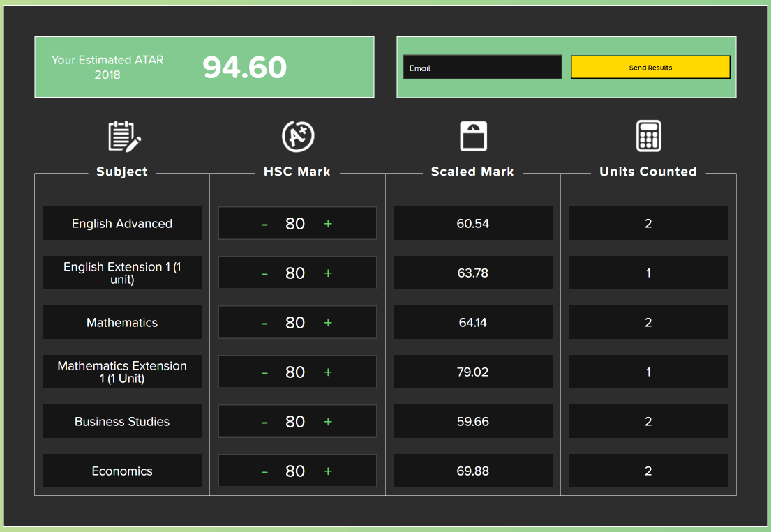Increase Economics HSC mark
This screenshot has width=771, height=532.
[328, 471]
